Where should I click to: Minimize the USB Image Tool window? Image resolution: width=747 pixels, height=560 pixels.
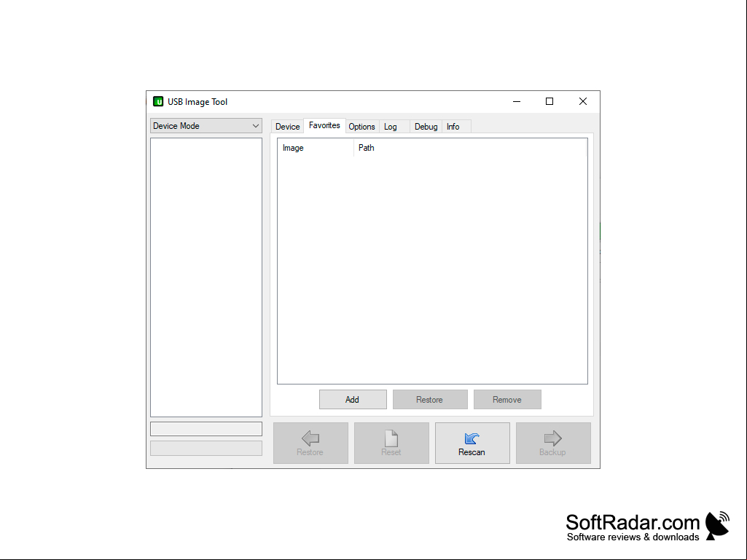517,101
